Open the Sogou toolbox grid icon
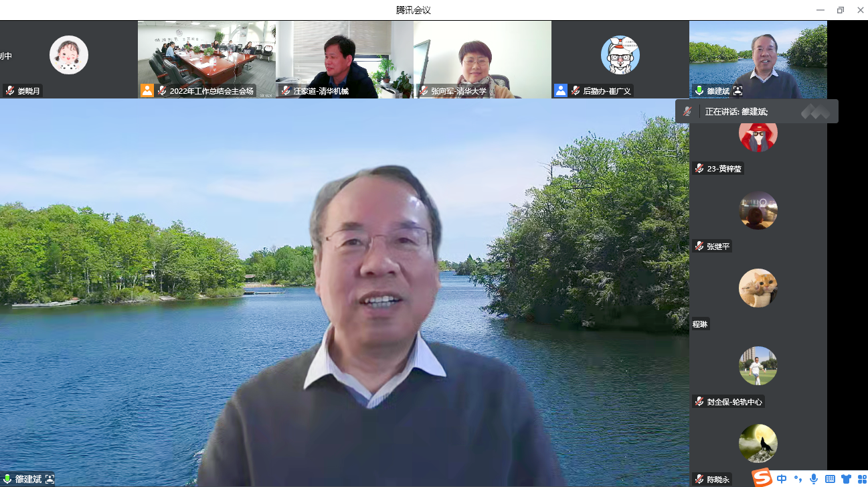This screenshot has width=868, height=487. coord(862,479)
